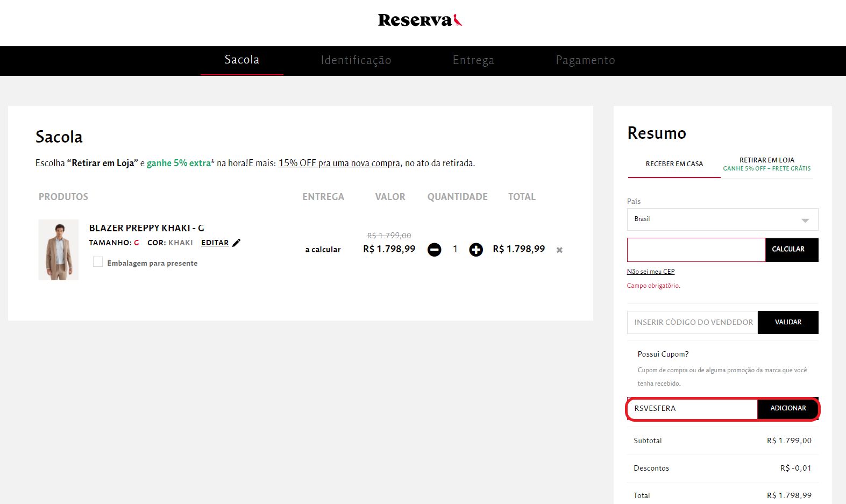Click the a calcular delivery text

pos(323,250)
